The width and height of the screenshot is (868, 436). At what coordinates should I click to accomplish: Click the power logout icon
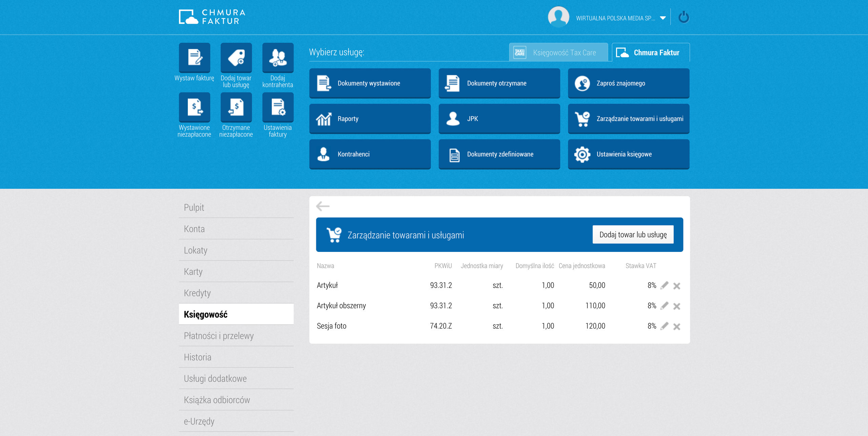683,17
